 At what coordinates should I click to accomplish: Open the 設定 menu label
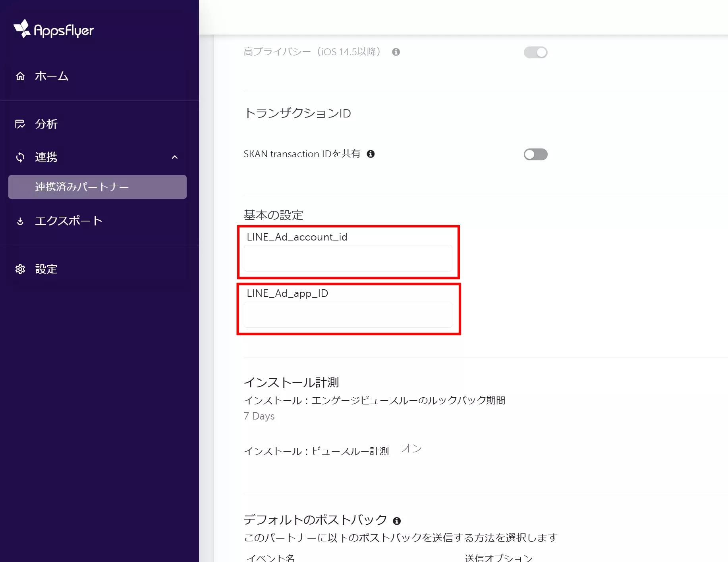(46, 269)
